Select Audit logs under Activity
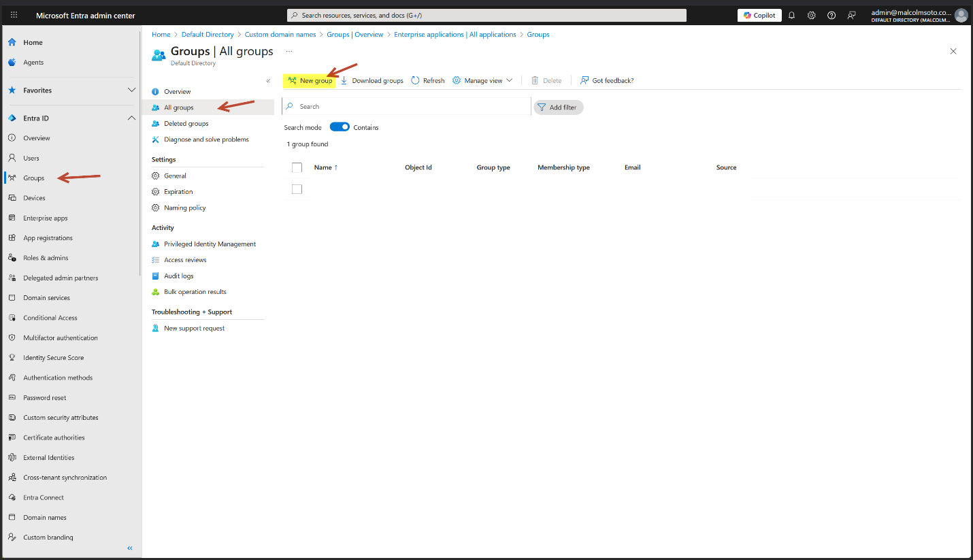The height and width of the screenshot is (560, 973). (178, 276)
